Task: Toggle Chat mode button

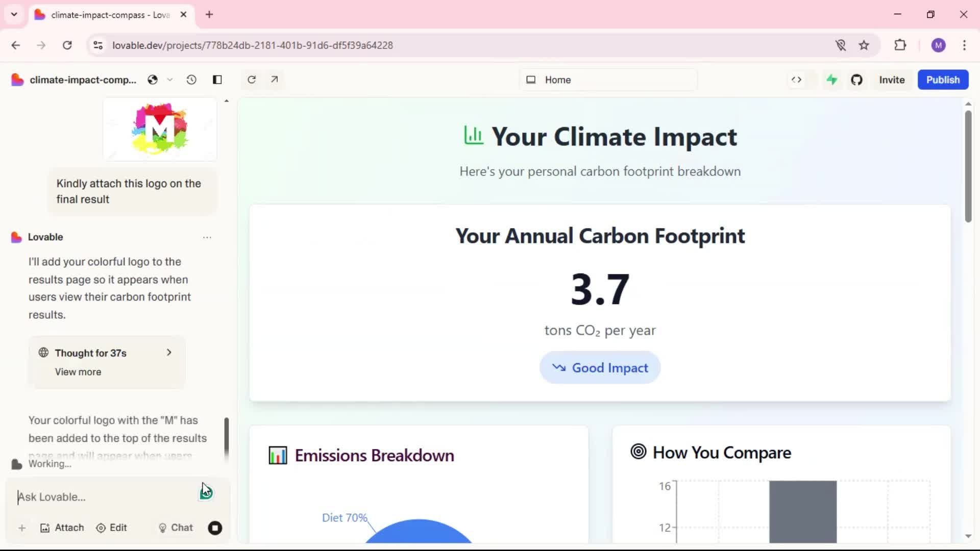Action: pos(176,528)
